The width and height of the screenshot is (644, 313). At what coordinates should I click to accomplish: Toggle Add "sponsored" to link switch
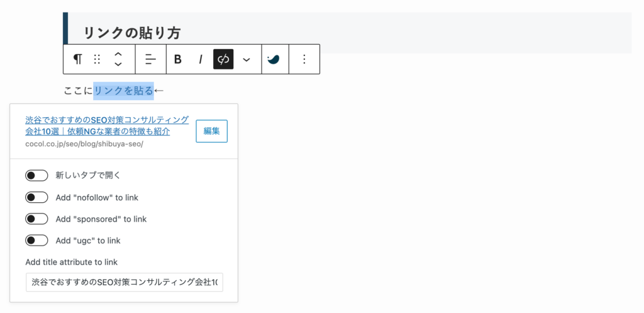[36, 219]
